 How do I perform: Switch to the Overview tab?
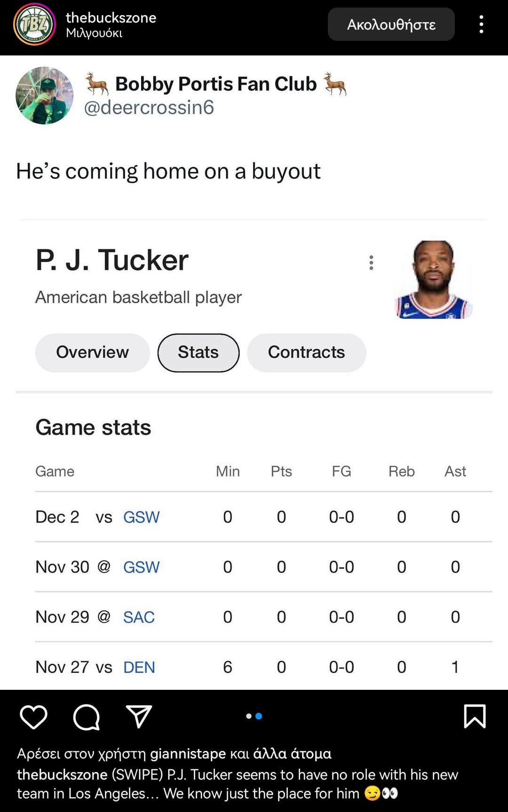coord(92,352)
